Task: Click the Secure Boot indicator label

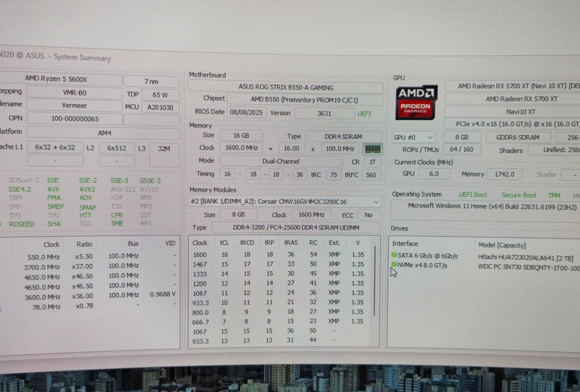Action: pyautogui.click(x=519, y=195)
